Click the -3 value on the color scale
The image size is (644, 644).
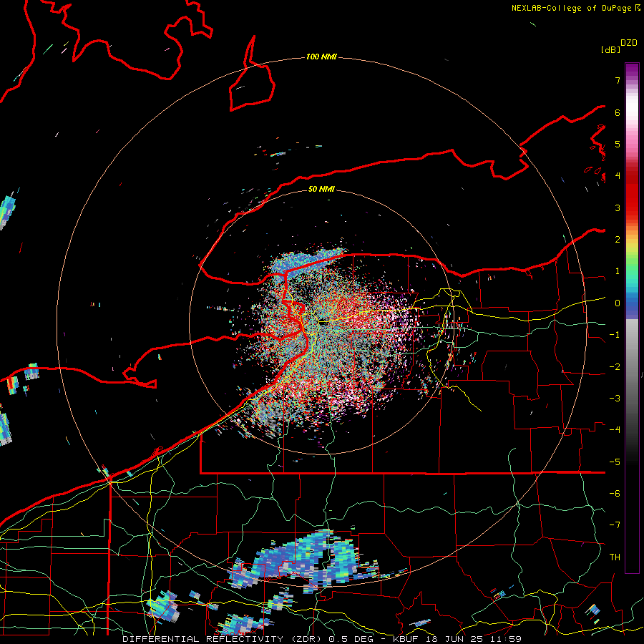(x=615, y=399)
